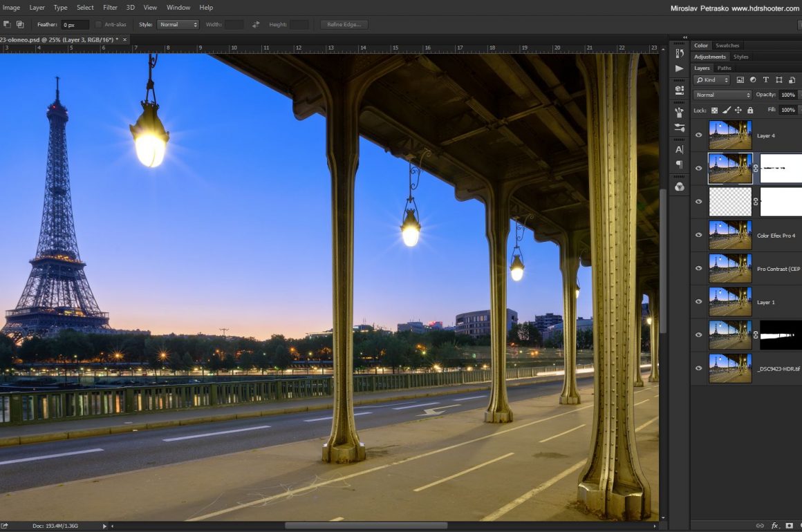The image size is (802, 532).
Task: Click the Feather input field
Action: 75,25
